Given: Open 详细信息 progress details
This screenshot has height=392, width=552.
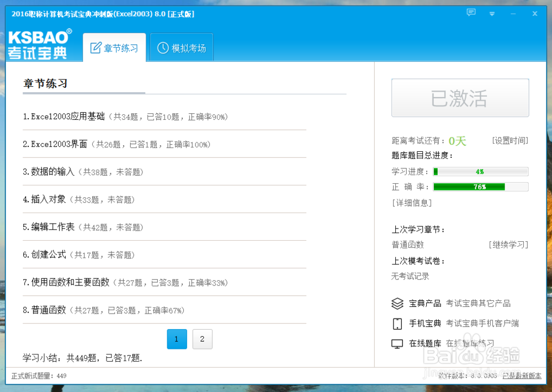Looking at the screenshot, I should click(x=412, y=203).
